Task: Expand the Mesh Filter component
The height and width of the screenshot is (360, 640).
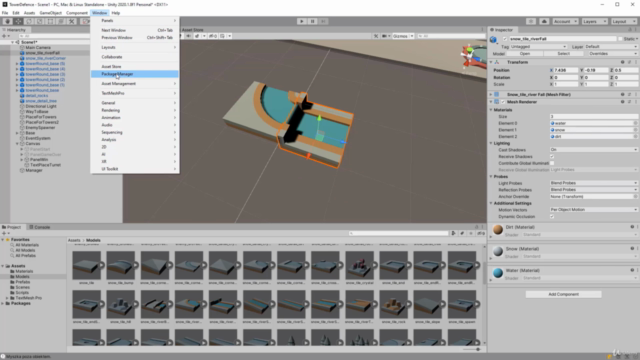Action: click(x=491, y=94)
